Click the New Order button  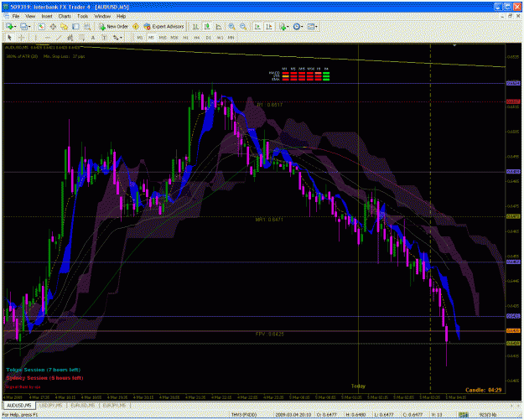[112, 26]
